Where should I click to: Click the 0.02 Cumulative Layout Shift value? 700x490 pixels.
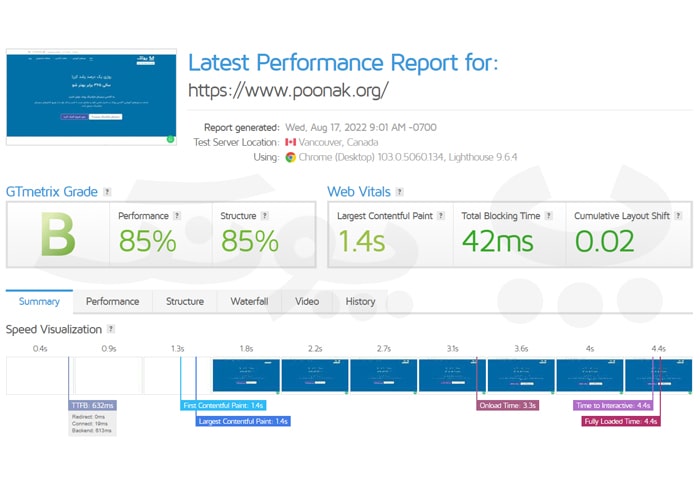(604, 241)
